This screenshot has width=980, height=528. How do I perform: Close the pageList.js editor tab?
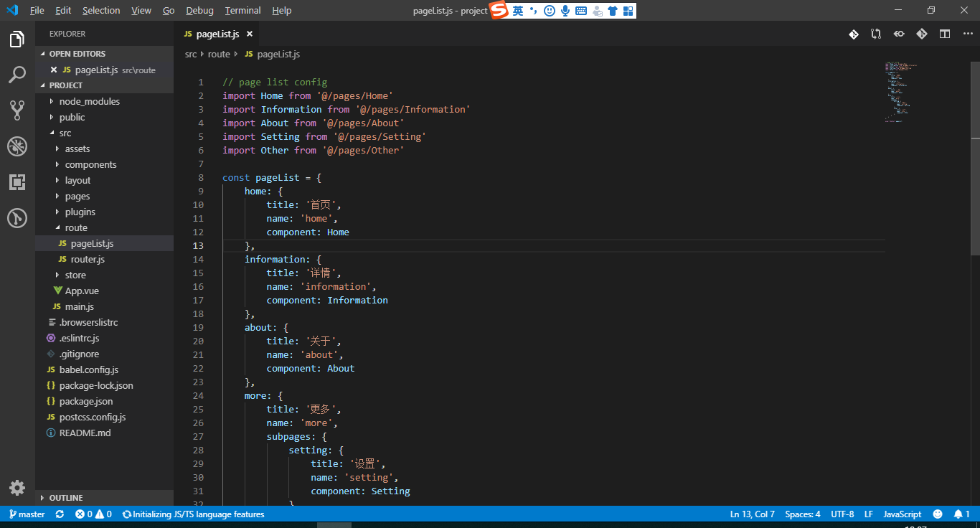click(x=250, y=34)
